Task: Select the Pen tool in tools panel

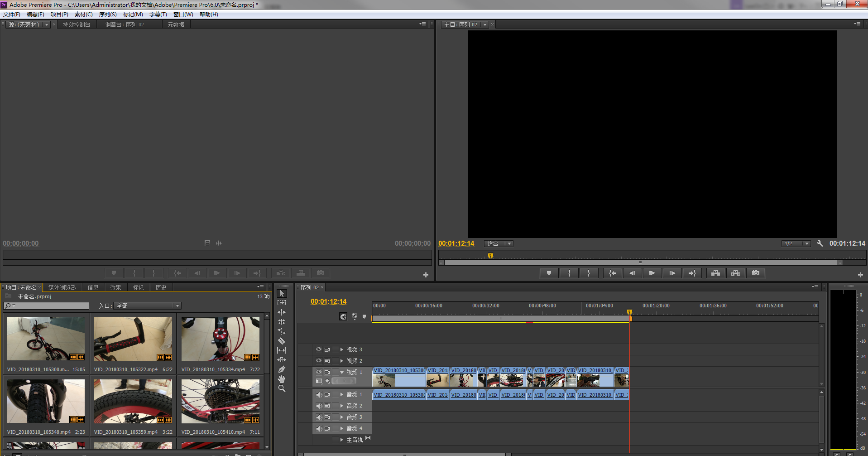Action: pos(282,369)
